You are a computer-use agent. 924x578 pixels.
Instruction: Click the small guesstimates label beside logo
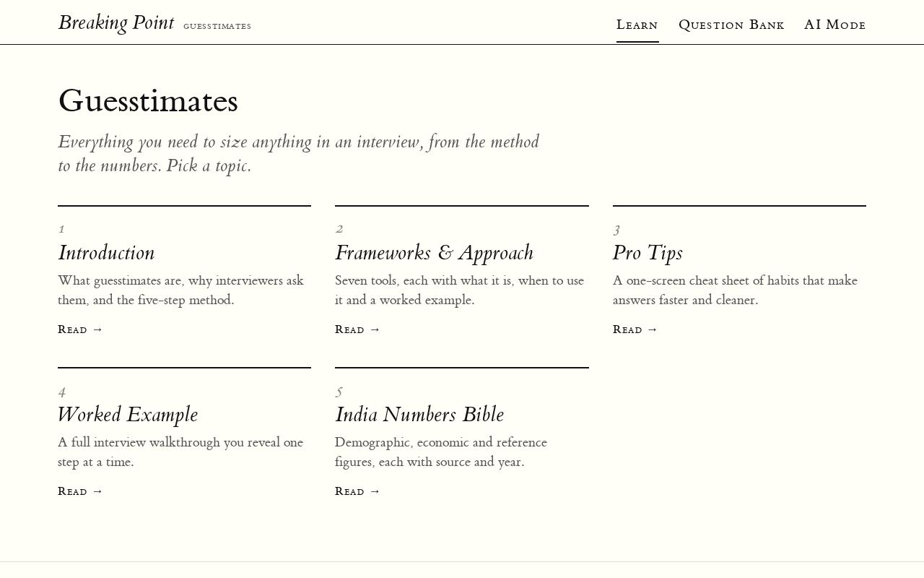pos(217,26)
